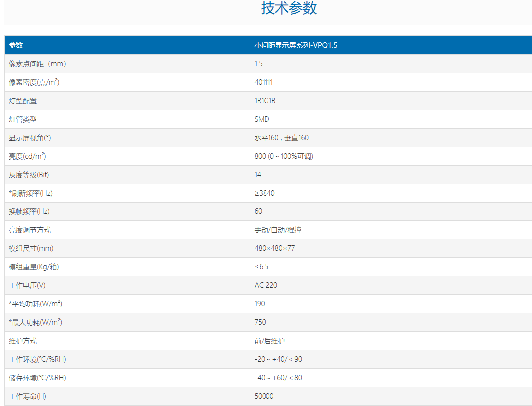
Task: Click the 模组重量(Kg/箱) row label
Action: [x=34, y=267]
